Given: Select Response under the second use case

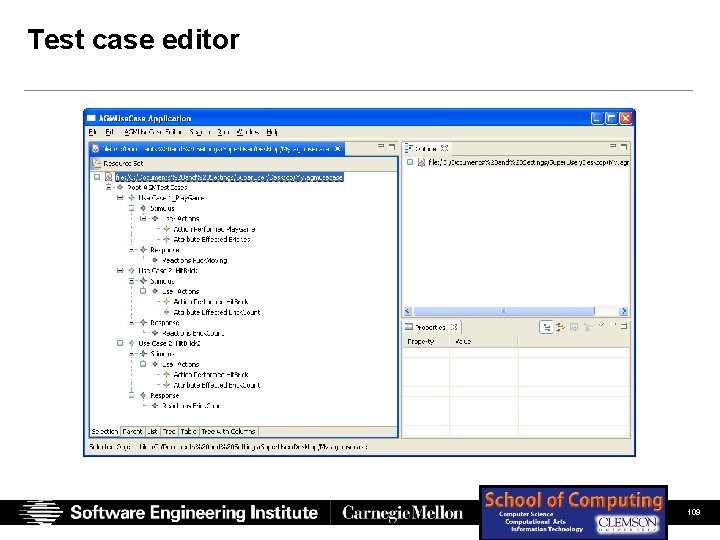Looking at the screenshot, I should point(164,322).
